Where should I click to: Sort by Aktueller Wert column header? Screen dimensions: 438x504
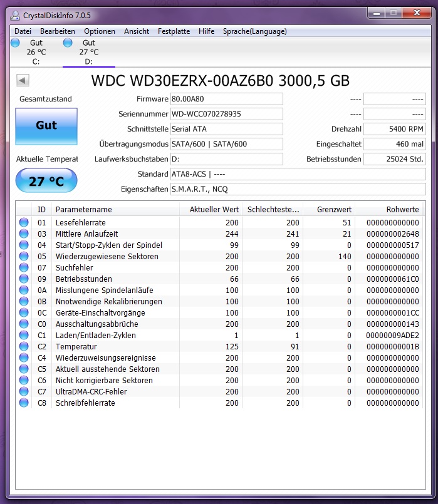click(x=211, y=210)
